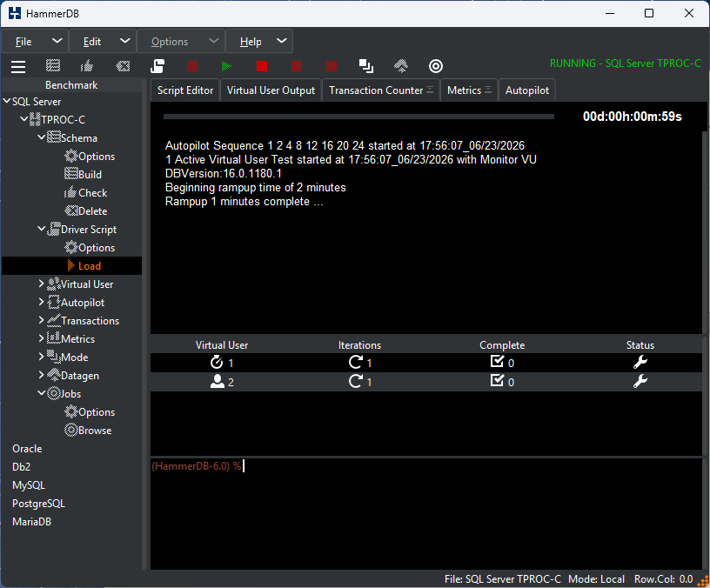Select Db2 in the benchmark tree

[x=21, y=467]
